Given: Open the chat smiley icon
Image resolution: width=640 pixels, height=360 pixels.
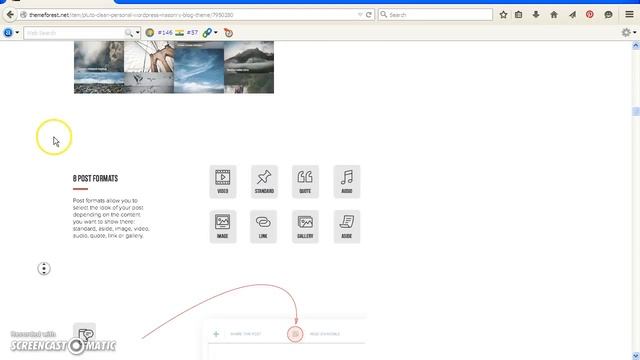Looking at the screenshot, I should click(x=608, y=15).
